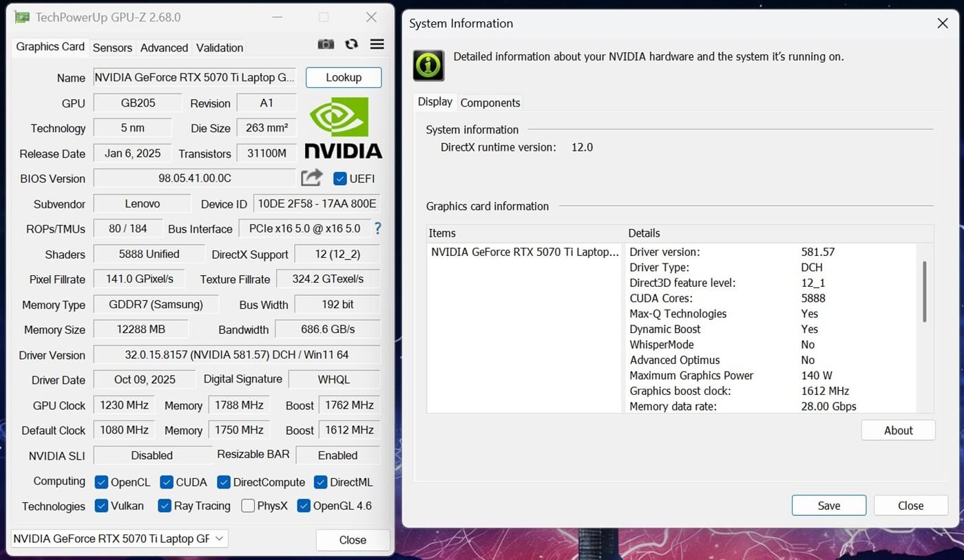Image resolution: width=964 pixels, height=560 pixels.
Task: Click the camera screenshot icon
Action: [326, 44]
